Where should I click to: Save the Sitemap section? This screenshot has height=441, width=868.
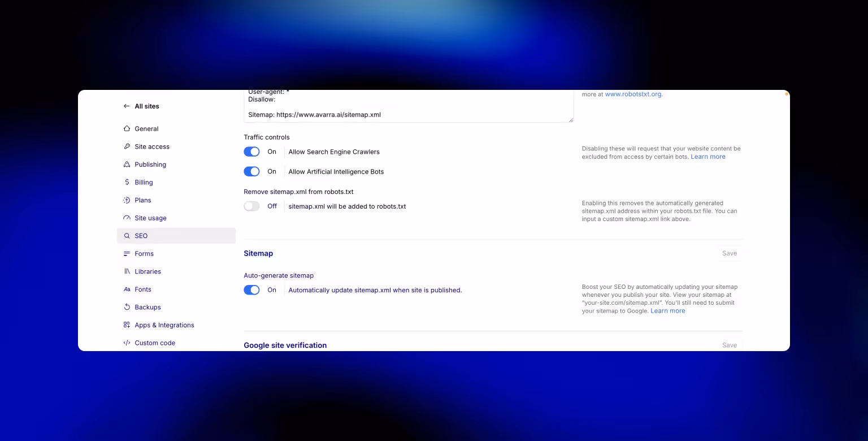[x=730, y=253]
